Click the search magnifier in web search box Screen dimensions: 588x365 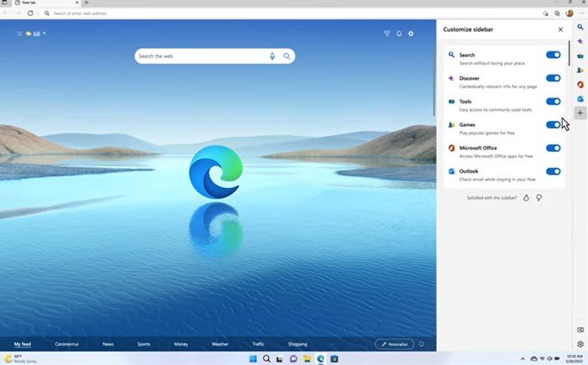click(x=287, y=56)
